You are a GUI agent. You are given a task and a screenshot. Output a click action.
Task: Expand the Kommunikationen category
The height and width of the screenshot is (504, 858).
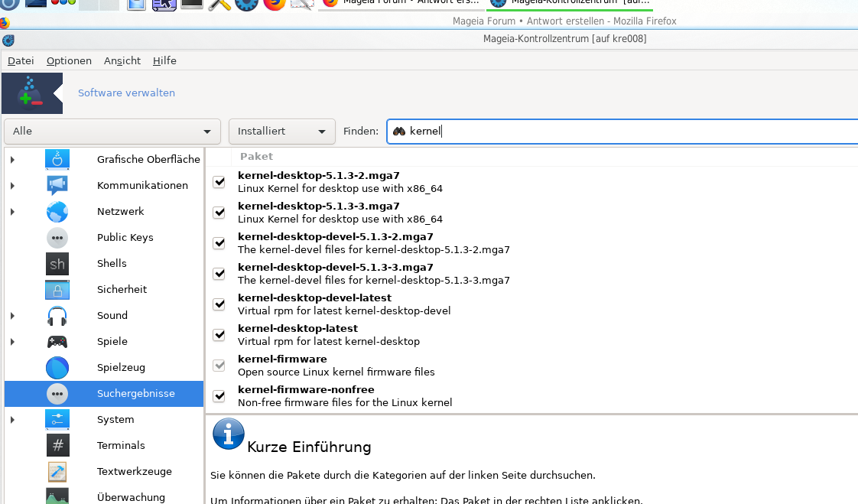[x=12, y=186]
